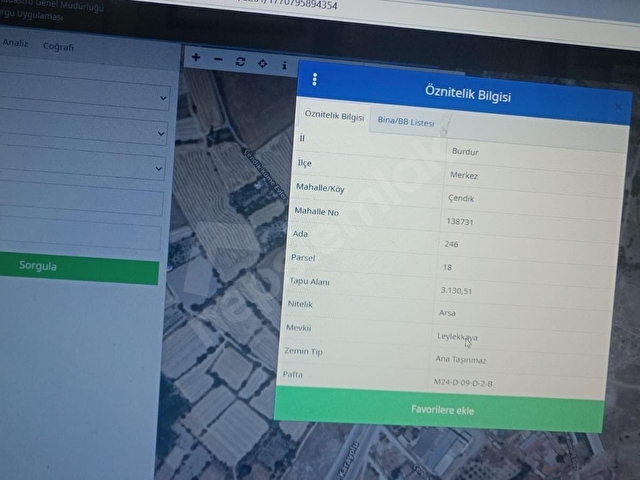This screenshot has height=480, width=640.
Task: Switch to the Öznitelik Bilgisi tab
Action: point(334,116)
